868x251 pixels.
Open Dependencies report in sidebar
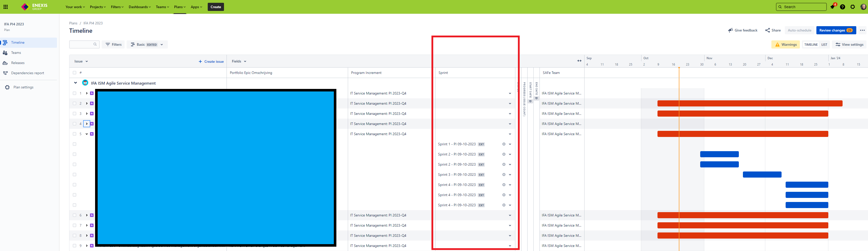point(28,73)
